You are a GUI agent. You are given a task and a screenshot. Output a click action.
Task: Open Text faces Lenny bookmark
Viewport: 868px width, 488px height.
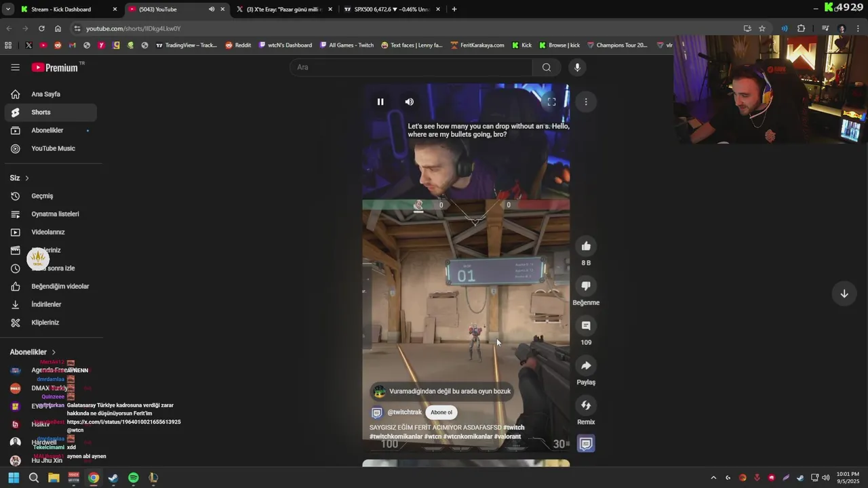[x=412, y=45]
